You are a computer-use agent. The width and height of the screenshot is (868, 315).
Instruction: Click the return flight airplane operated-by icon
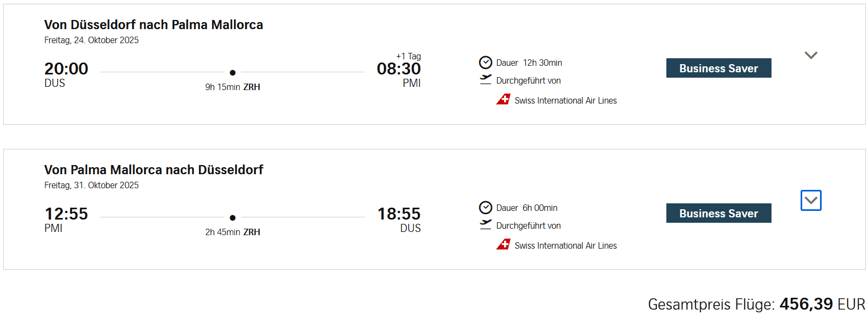coord(486,225)
